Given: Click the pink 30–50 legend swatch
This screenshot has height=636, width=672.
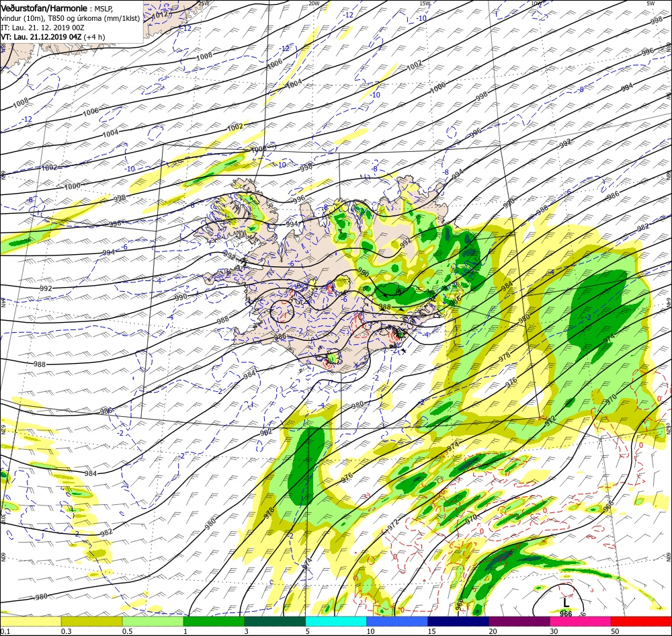Looking at the screenshot, I should [581, 621].
